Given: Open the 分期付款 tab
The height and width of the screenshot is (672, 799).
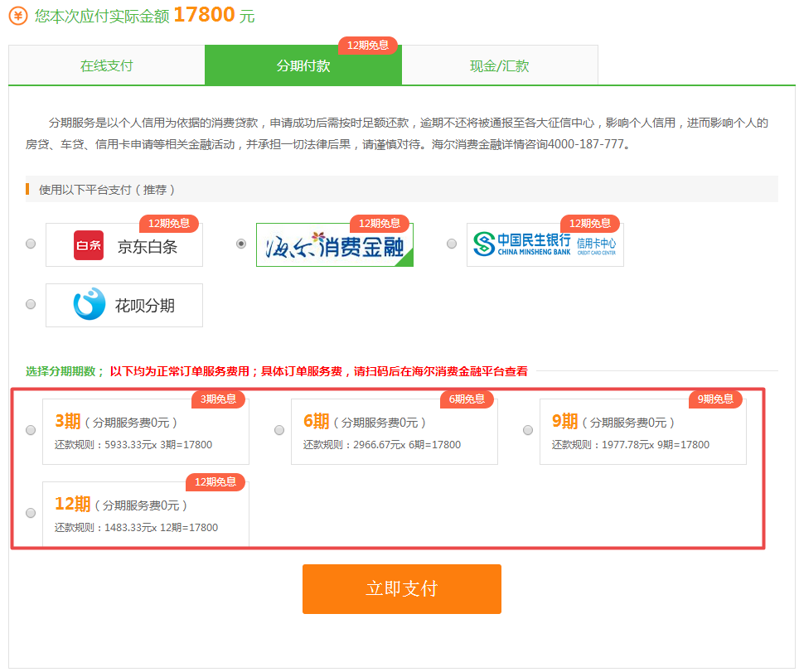Looking at the screenshot, I should click(x=303, y=65).
